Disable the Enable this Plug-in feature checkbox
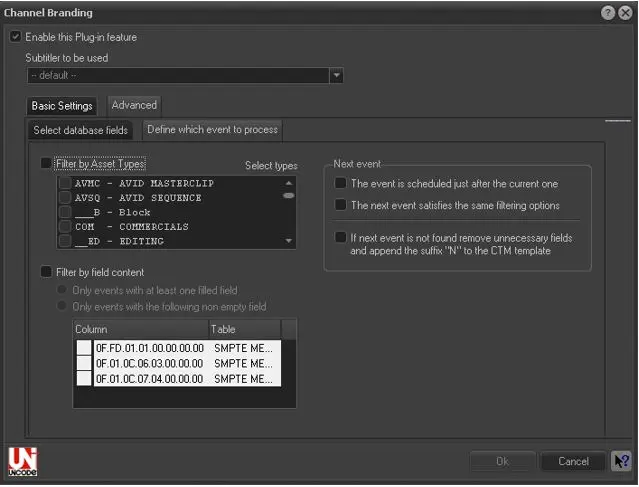Viewport: 639px width, 487px height. click(x=15, y=37)
